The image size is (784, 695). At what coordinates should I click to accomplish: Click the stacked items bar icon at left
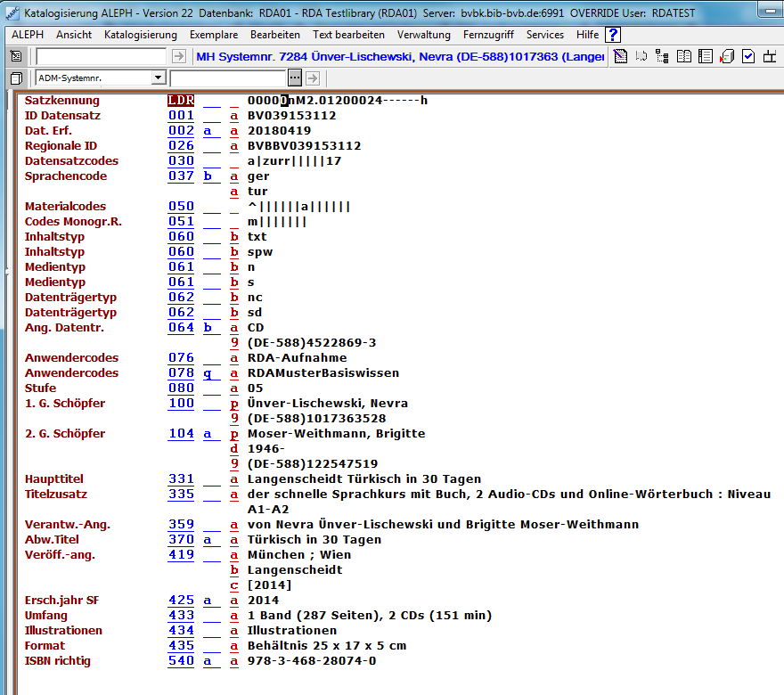click(x=15, y=78)
